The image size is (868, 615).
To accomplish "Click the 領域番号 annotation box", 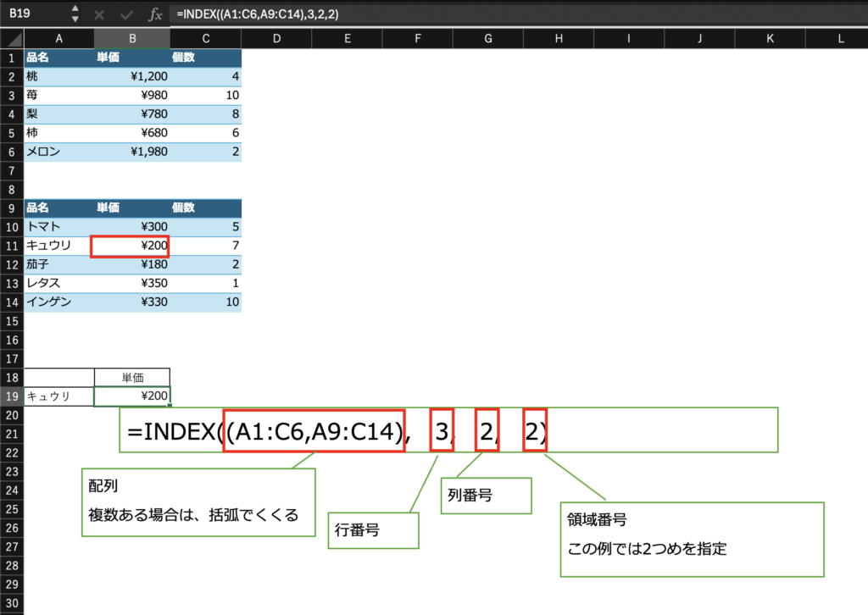I will [692, 539].
